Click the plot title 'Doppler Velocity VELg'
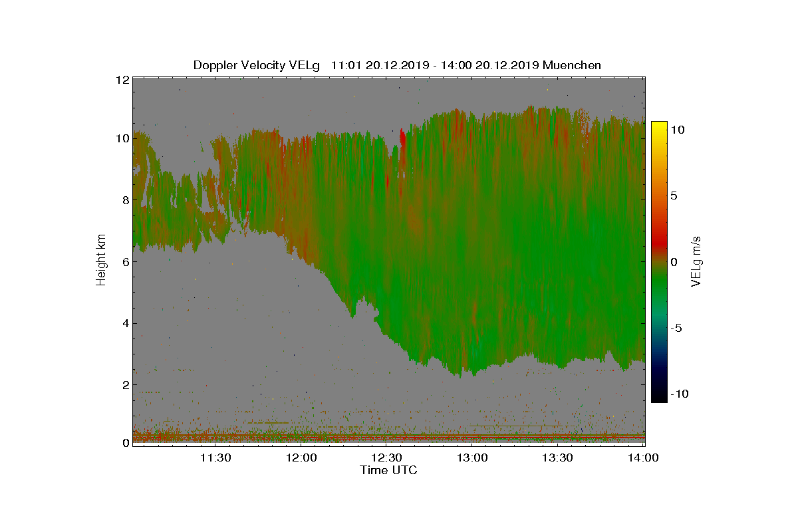 [257, 65]
